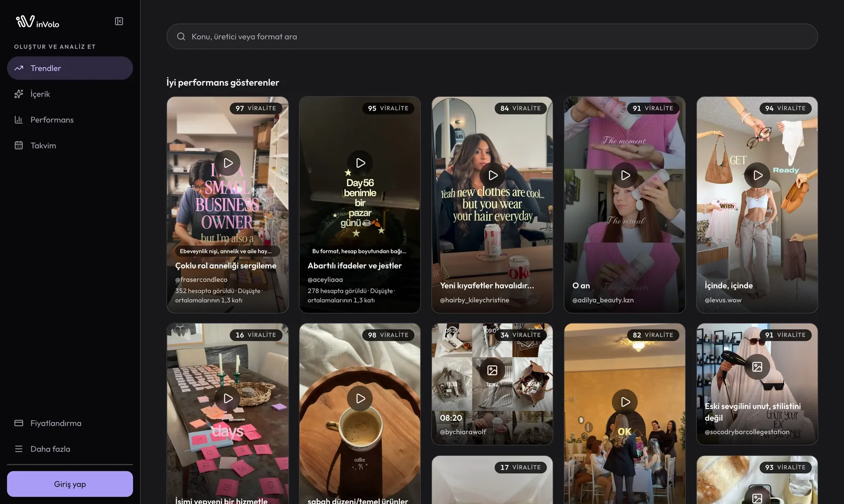The height and width of the screenshot is (504, 844).
Task: Click the Giriş yap button
Action: tap(70, 484)
